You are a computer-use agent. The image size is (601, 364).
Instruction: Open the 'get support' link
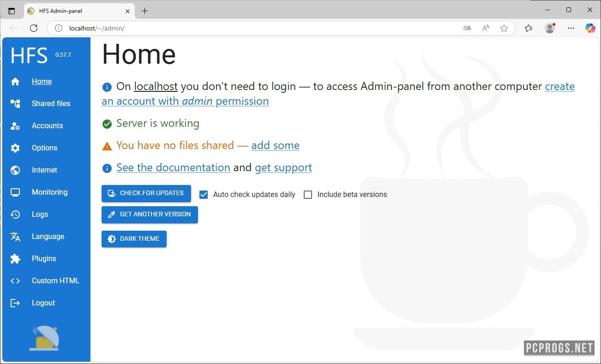283,168
